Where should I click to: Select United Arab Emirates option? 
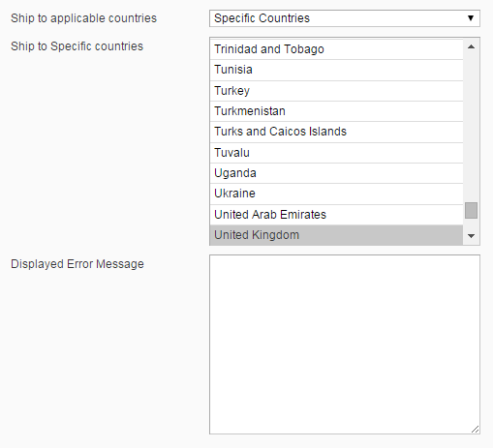[336, 215]
